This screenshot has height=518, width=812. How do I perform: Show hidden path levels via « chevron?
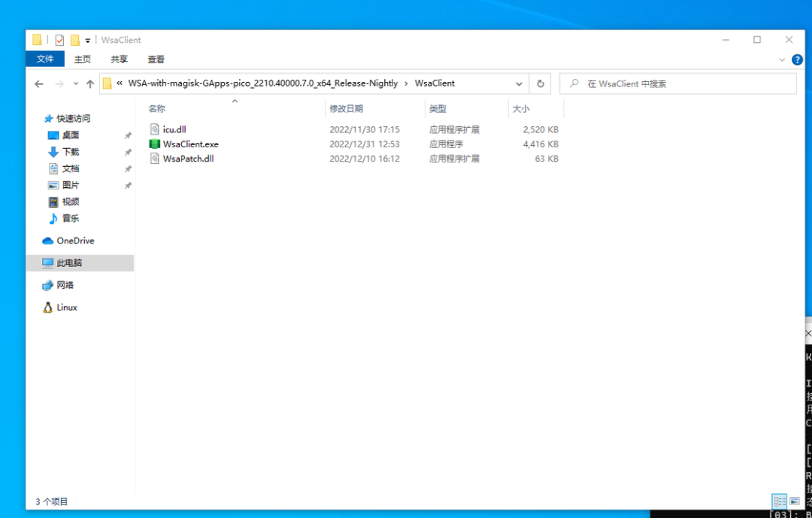[119, 83]
